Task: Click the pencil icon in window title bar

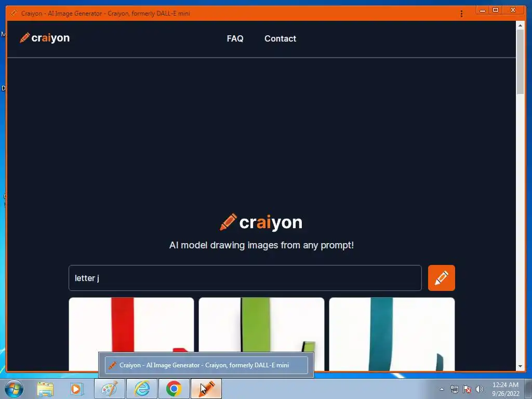Action: 14,13
